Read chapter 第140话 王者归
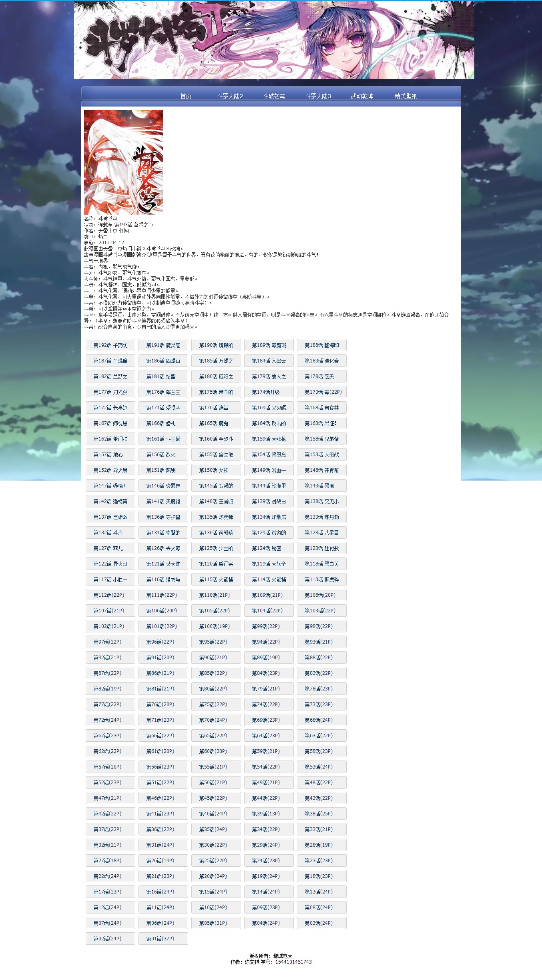This screenshot has height=980, width=542. (x=216, y=501)
